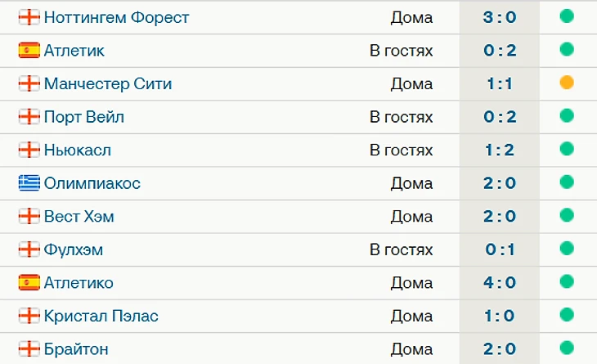
Task: Click the green result dot for Кристал Пэлас
Action: (567, 315)
